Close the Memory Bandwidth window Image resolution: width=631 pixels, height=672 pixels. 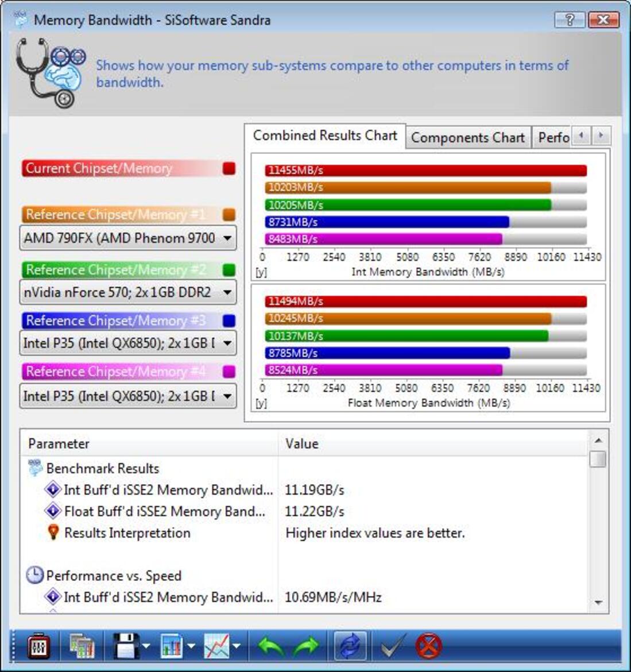(x=603, y=20)
